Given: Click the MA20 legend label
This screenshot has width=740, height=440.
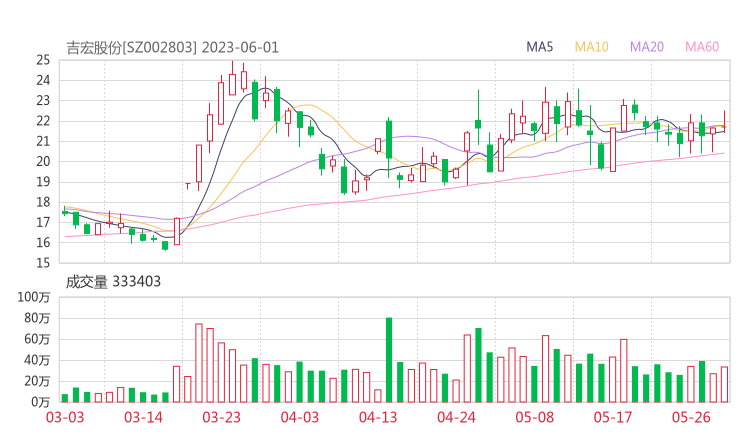Looking at the screenshot, I should coord(647,47).
